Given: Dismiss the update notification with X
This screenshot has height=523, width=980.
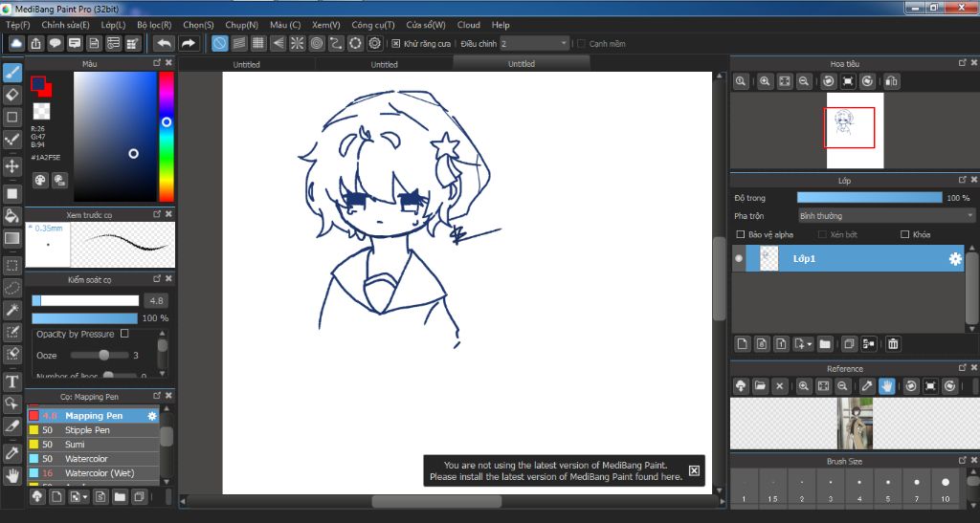Looking at the screenshot, I should click(694, 470).
